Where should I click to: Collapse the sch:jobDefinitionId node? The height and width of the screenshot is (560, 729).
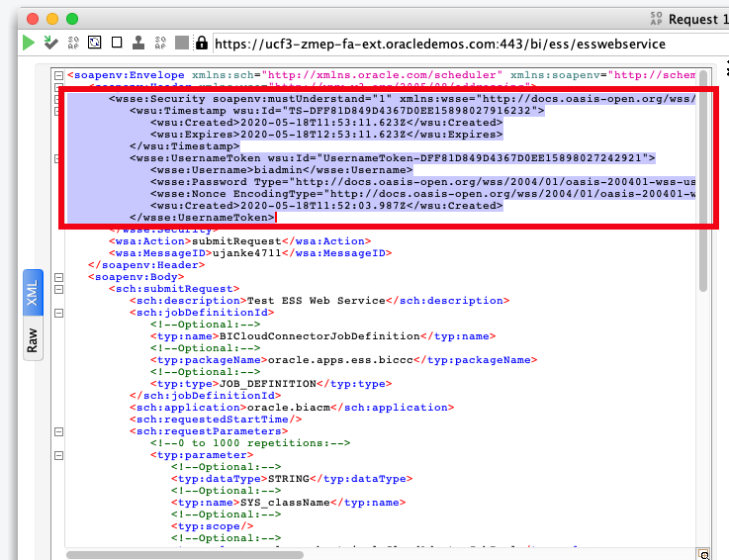[x=58, y=313]
